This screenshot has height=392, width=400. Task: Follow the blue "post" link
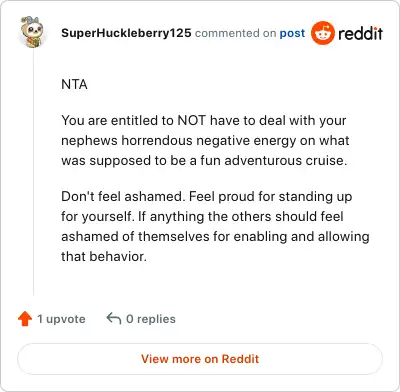[292, 33]
